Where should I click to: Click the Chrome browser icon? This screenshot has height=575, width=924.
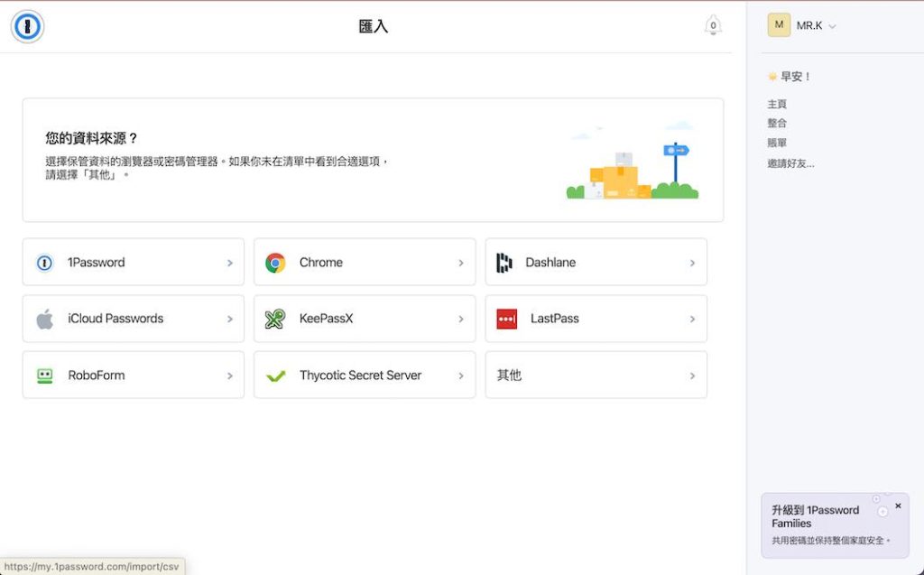[275, 263]
